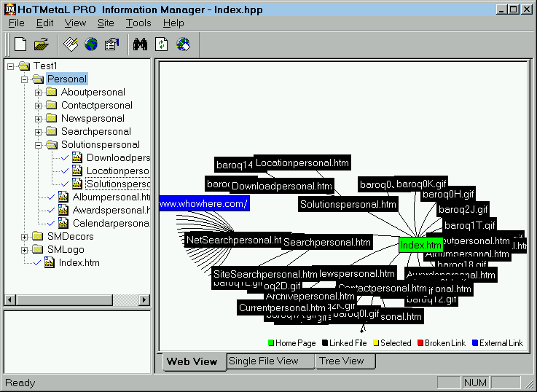Expand the Newspersonal folder node
The image size is (537, 392).
click(38, 119)
